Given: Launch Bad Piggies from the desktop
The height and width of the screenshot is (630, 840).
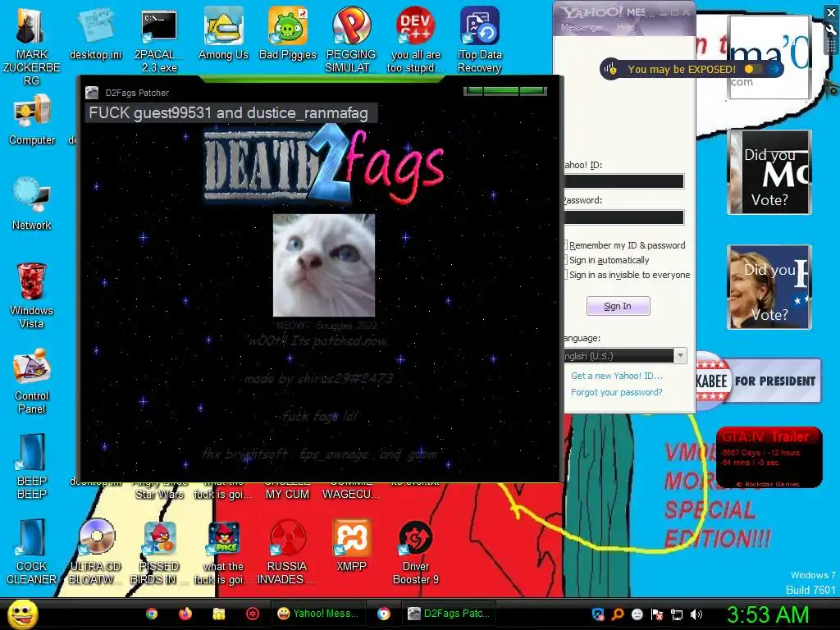Looking at the screenshot, I should (288, 34).
